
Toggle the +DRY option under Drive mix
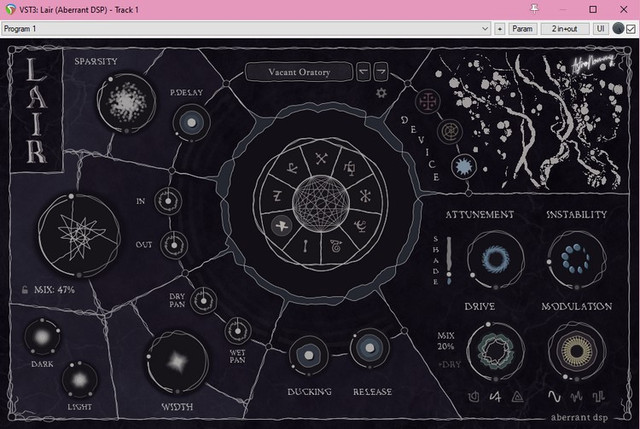click(x=449, y=365)
